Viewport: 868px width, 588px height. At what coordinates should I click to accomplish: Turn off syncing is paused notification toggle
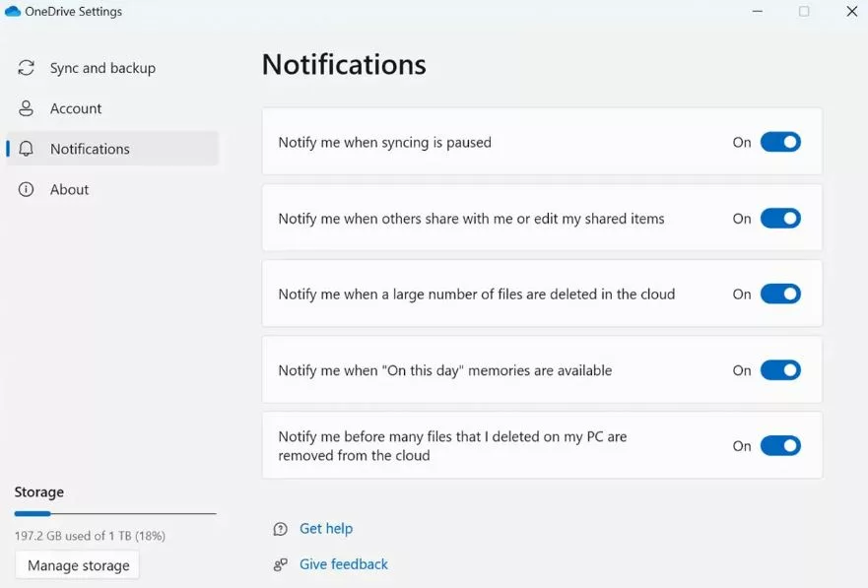(x=780, y=142)
